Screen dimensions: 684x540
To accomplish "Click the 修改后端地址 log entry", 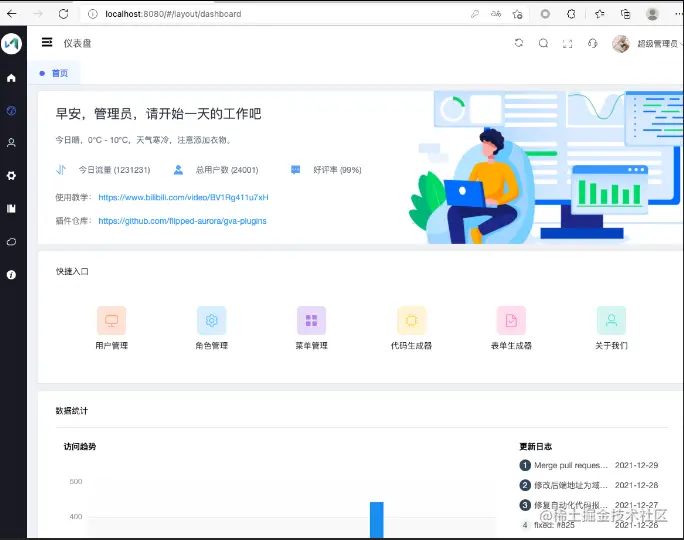I will point(571,485).
